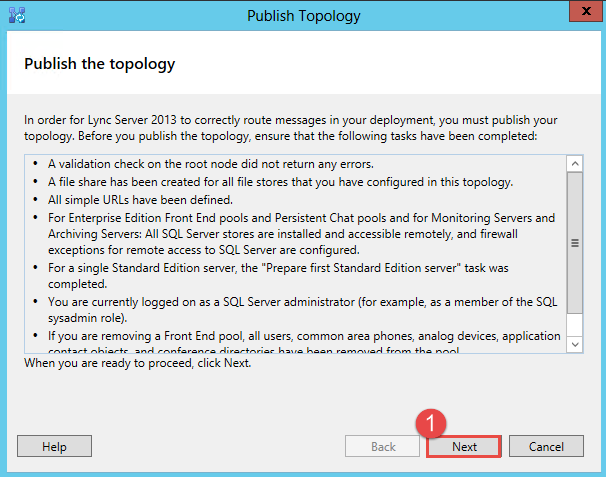This screenshot has width=606, height=477.
Task: Click the 'Prepare first Standard Edition server' bullet
Action: click(278, 276)
